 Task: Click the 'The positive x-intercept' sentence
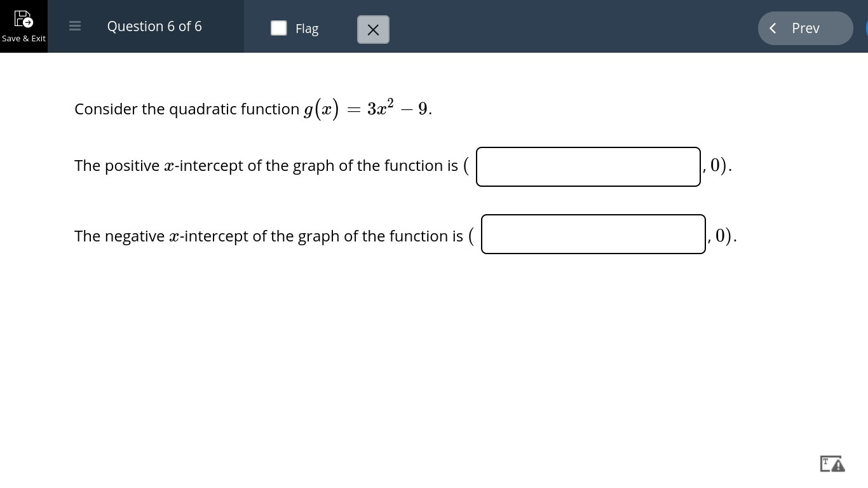[266, 166]
